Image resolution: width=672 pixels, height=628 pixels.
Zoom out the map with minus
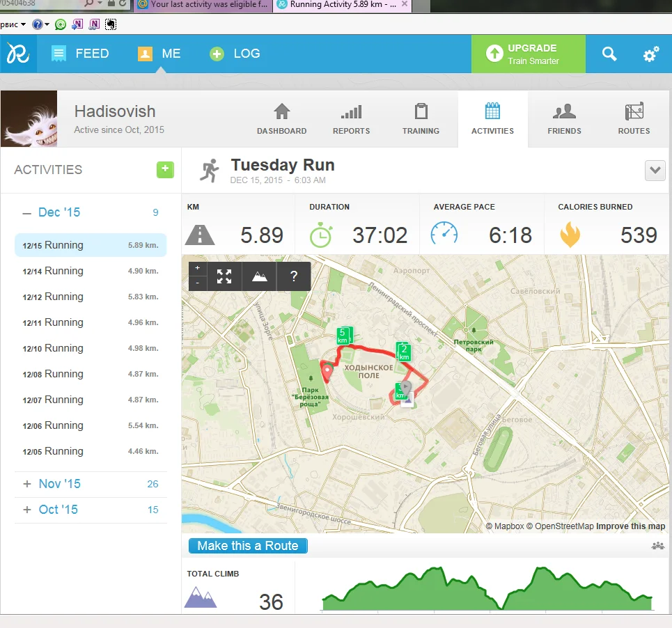198,283
